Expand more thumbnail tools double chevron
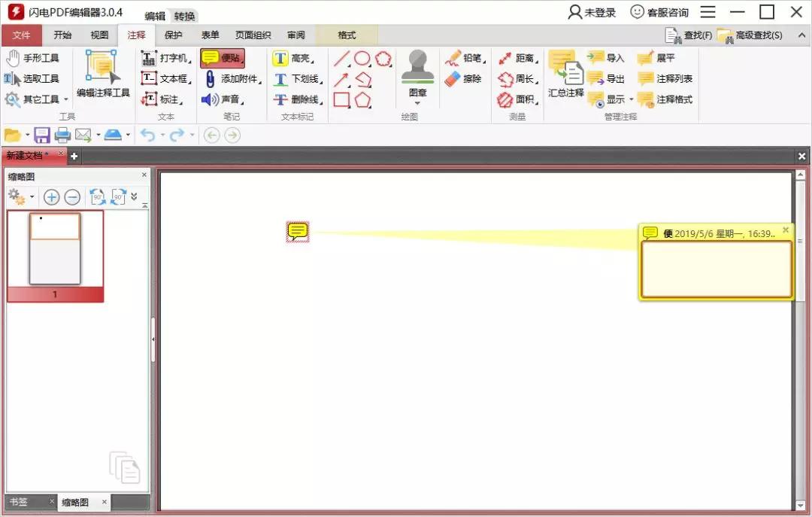This screenshot has width=812, height=517. click(x=134, y=196)
